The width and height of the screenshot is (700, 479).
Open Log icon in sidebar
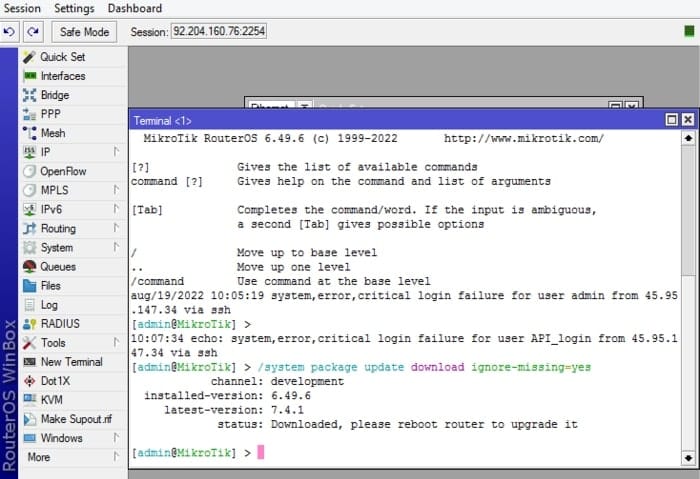pos(29,305)
